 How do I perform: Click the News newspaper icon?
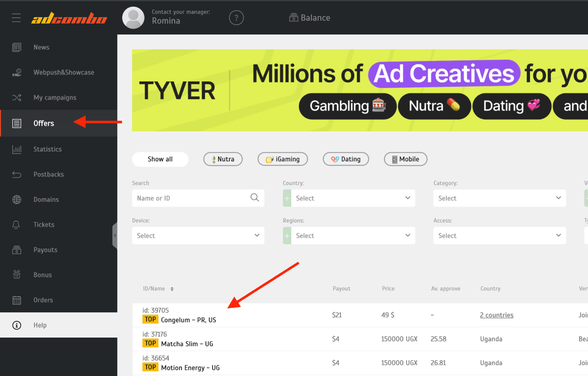(x=17, y=47)
